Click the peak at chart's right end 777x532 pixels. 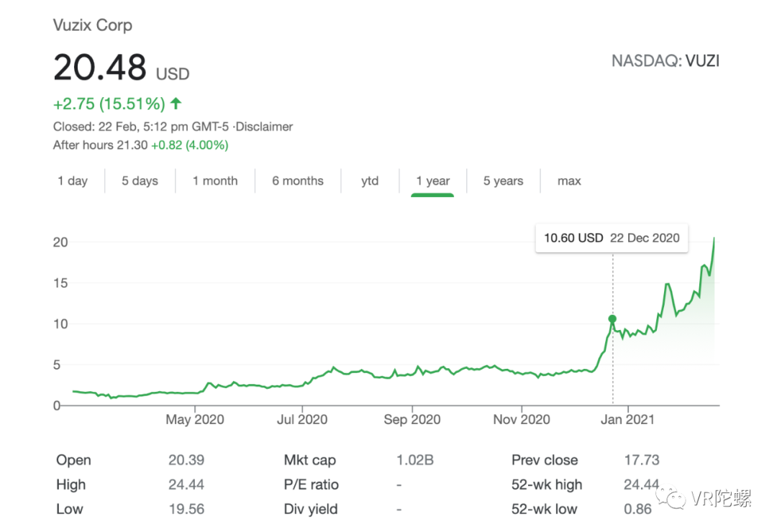click(x=714, y=239)
